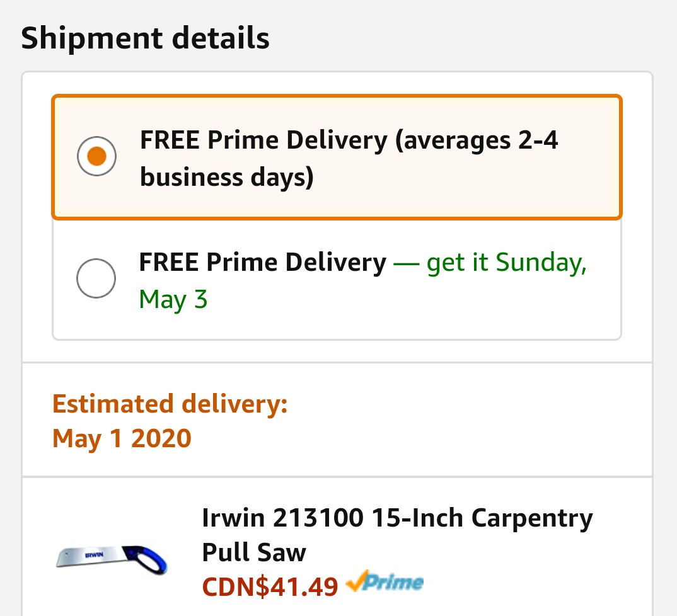This screenshot has width=677, height=616.
Task: Open the Irwin Carpentry Pull Saw product title
Action: click(x=397, y=535)
